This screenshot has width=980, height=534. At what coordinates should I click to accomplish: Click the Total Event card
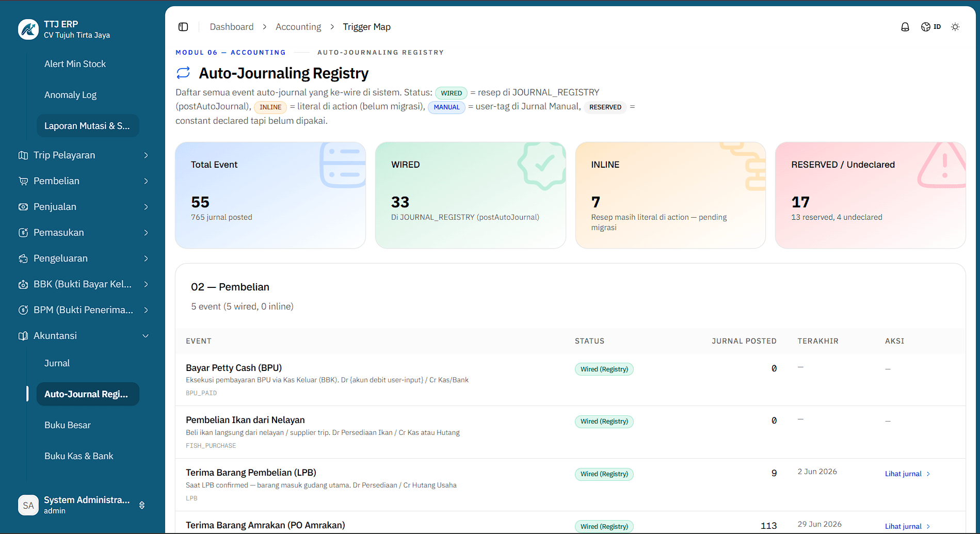(270, 195)
